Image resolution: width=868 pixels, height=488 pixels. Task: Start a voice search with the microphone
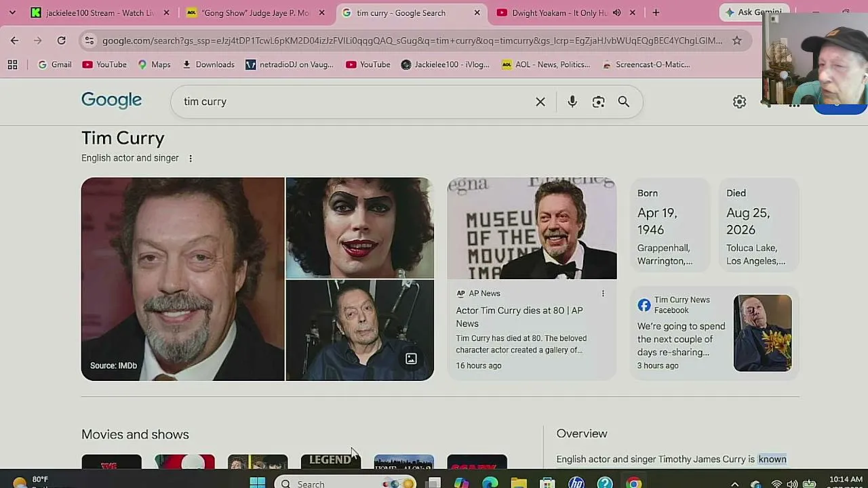[572, 102]
